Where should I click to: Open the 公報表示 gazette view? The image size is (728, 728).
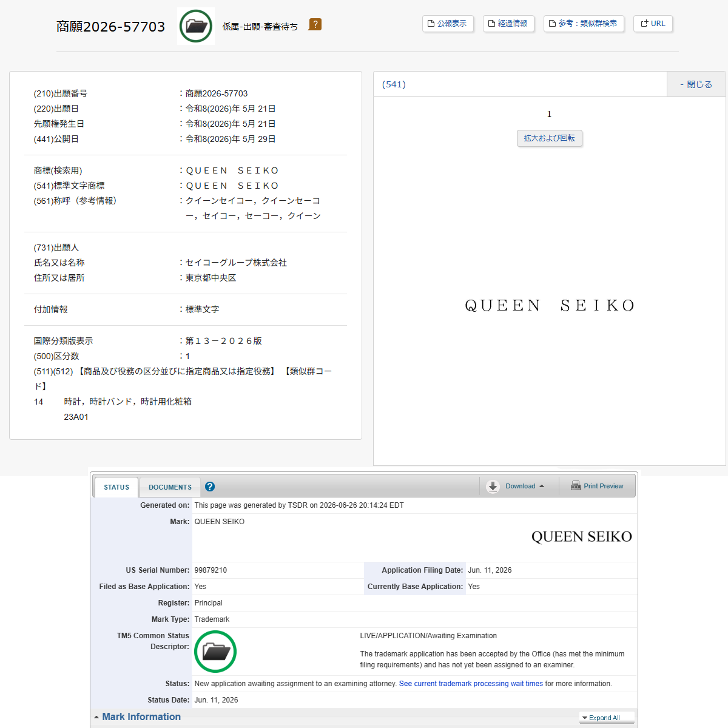coord(448,24)
